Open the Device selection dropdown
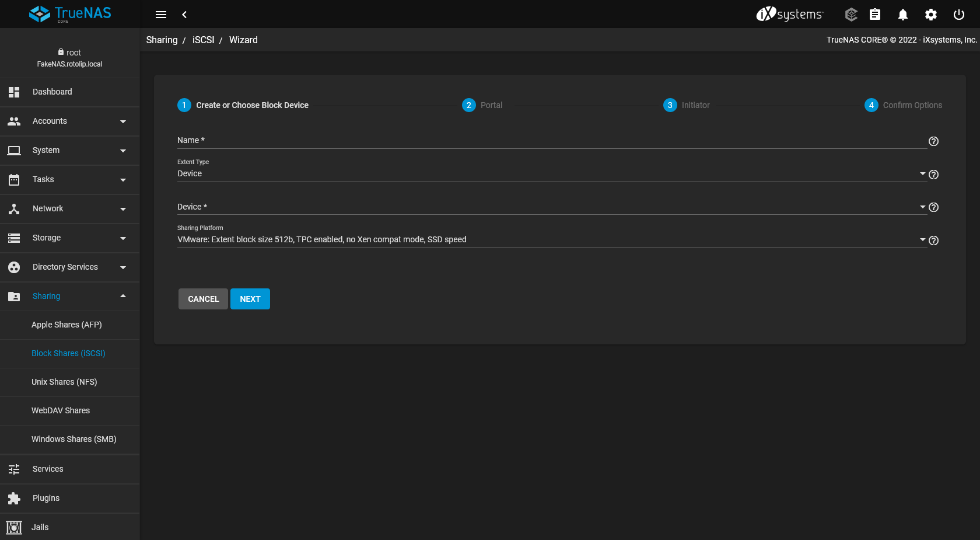Viewport: 980px width, 540px height. [x=922, y=207]
